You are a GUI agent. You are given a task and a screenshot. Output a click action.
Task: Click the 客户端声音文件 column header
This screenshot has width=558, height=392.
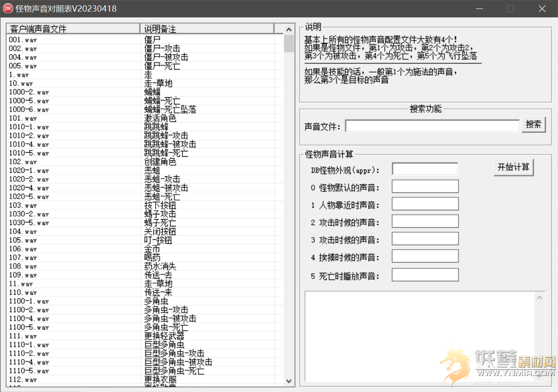(x=73, y=29)
